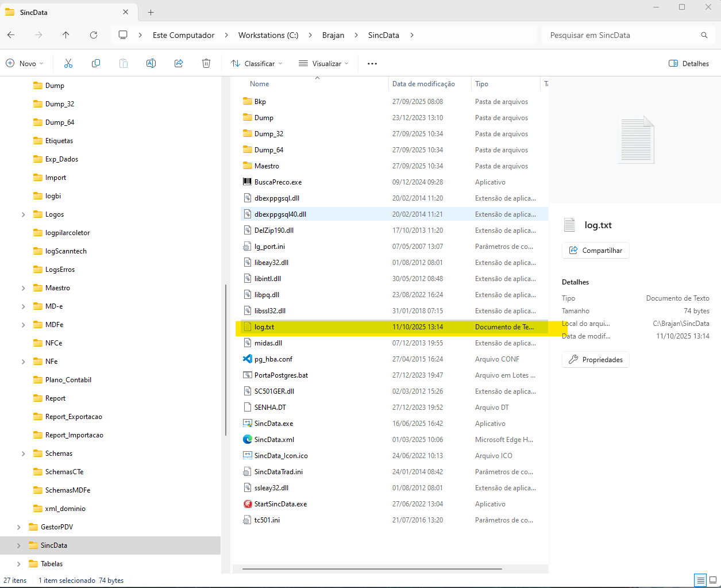Open the Visualizar view dropdown
Screen dimensions: 721x588
pyautogui.click(x=323, y=63)
